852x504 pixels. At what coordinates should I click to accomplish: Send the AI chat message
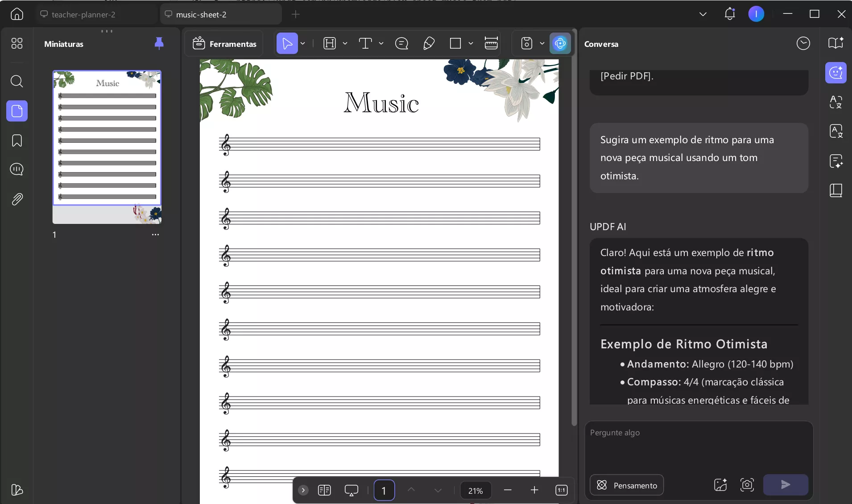[786, 485]
